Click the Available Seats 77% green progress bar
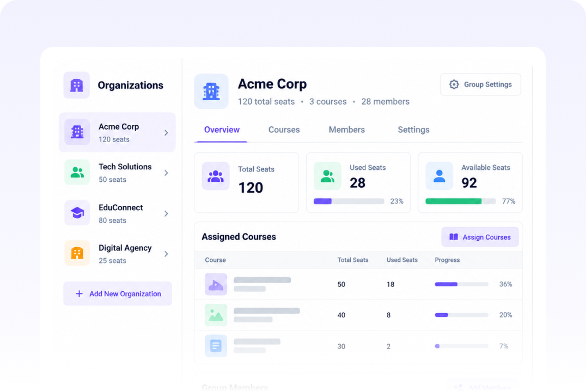The width and height of the screenshot is (586, 392). click(461, 201)
